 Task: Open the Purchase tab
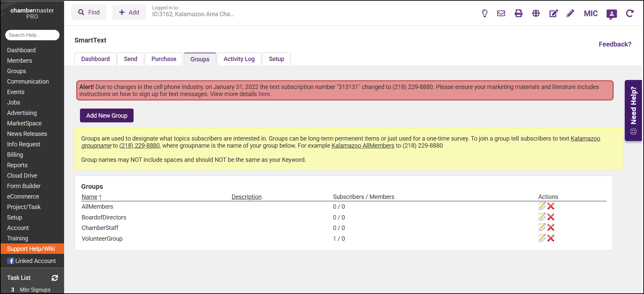point(164,59)
